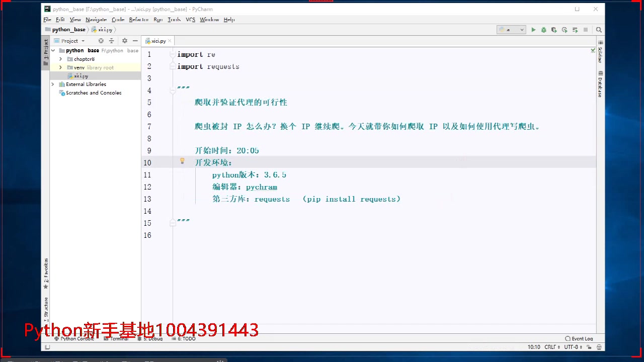This screenshot has height=362, width=644.
Task: Click the 'pychram' editor text on line 12
Action: [262, 187]
